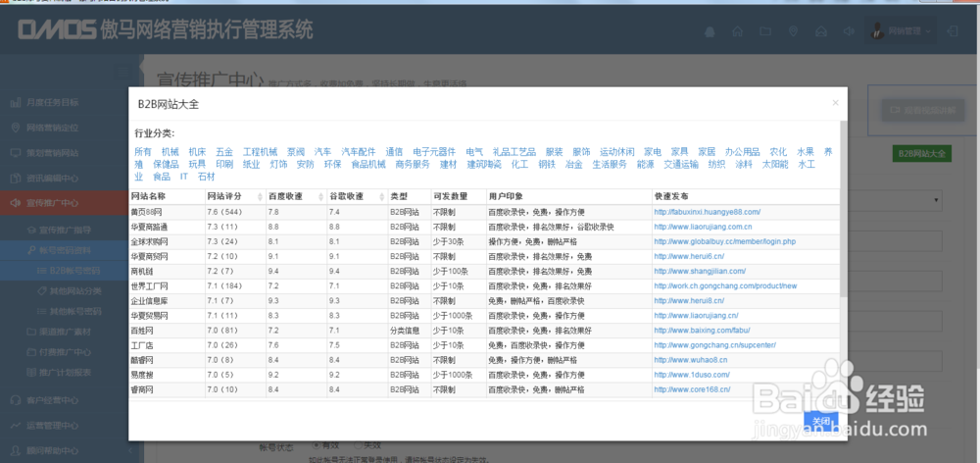Click the 观看视频讲解 button behind the dialog

[923, 110]
